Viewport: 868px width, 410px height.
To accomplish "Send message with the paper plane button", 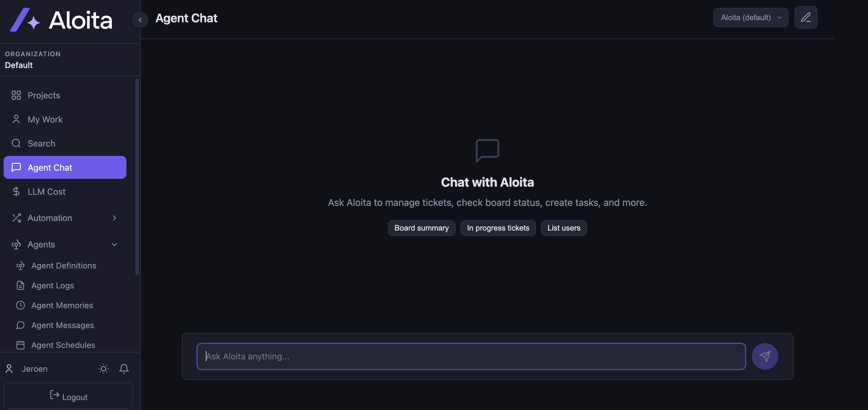I will [765, 356].
